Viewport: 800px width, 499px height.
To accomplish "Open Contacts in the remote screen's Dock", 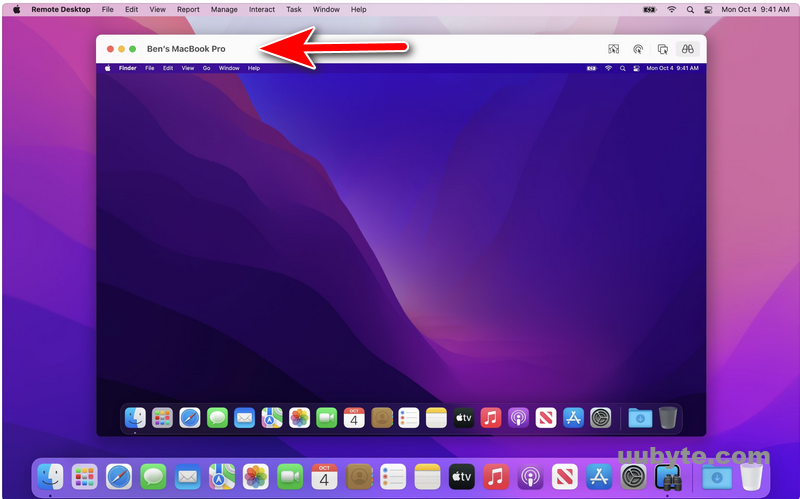I will (x=382, y=418).
